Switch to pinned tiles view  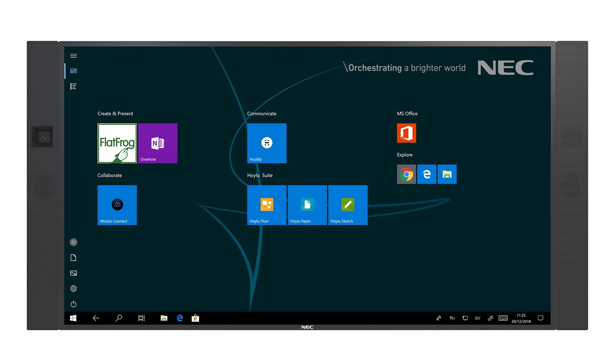pos(74,71)
